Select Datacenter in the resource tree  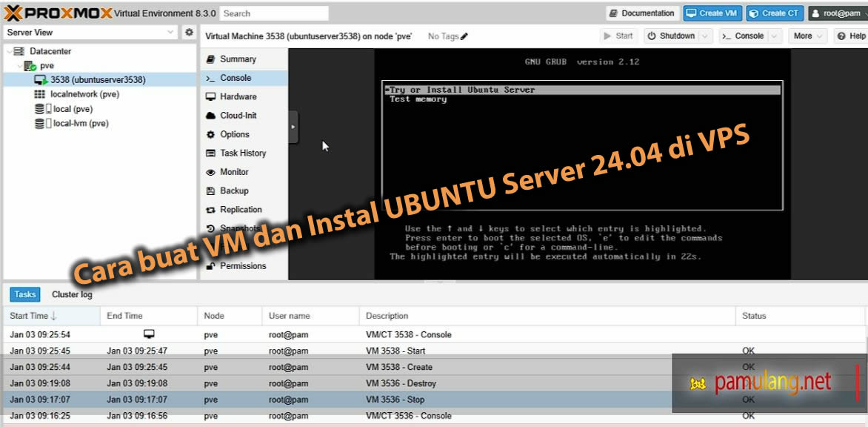(50, 51)
